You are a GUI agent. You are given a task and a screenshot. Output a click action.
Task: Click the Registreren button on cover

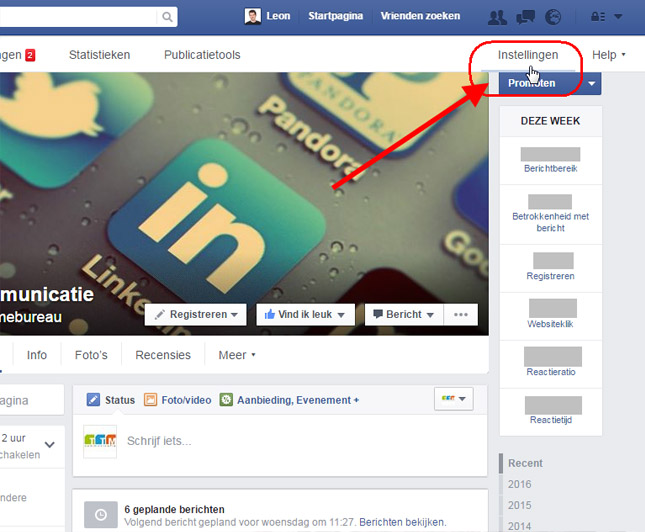[195, 314]
